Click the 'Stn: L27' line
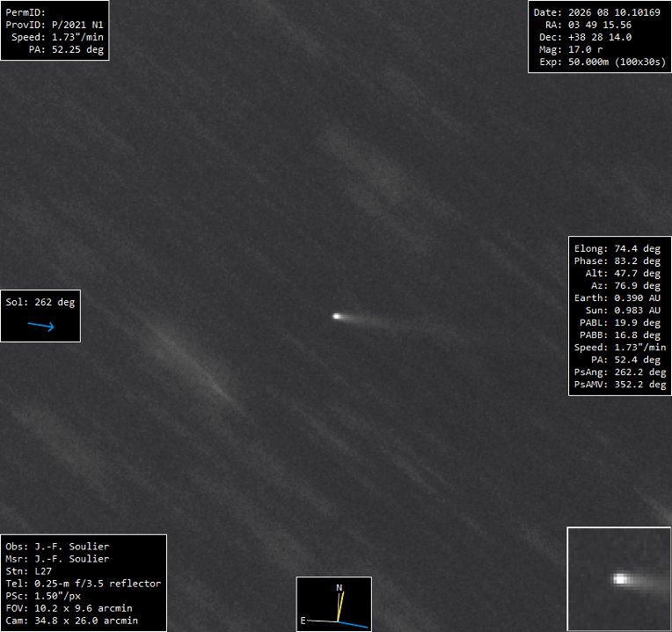The image size is (672, 632). (29, 571)
